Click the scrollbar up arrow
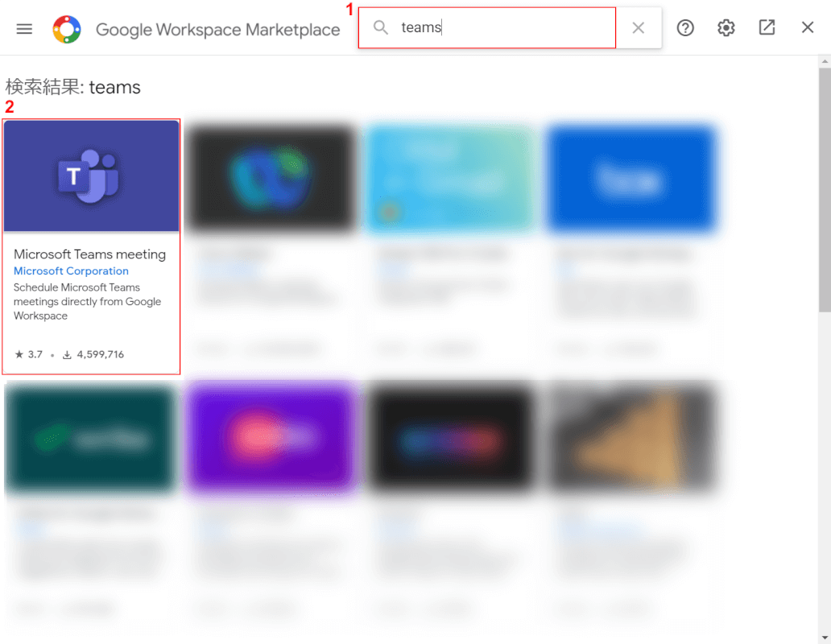The height and width of the screenshot is (644, 831). (825, 61)
